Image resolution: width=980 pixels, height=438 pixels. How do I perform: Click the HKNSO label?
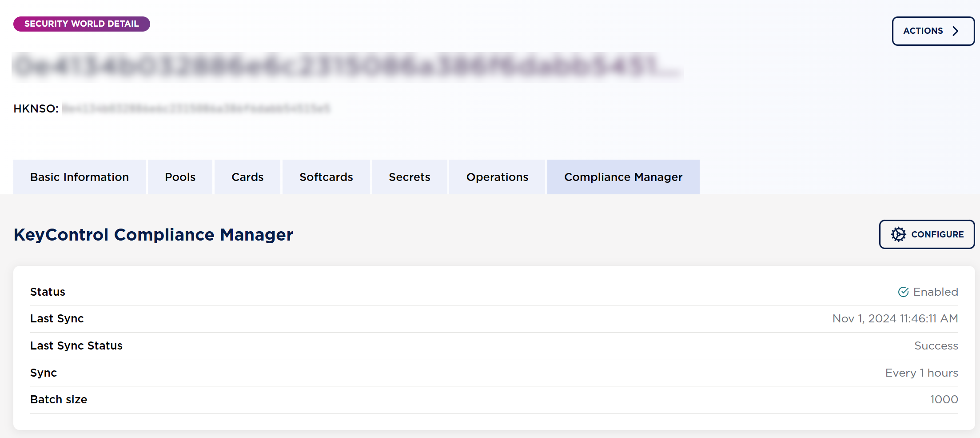pos(36,108)
